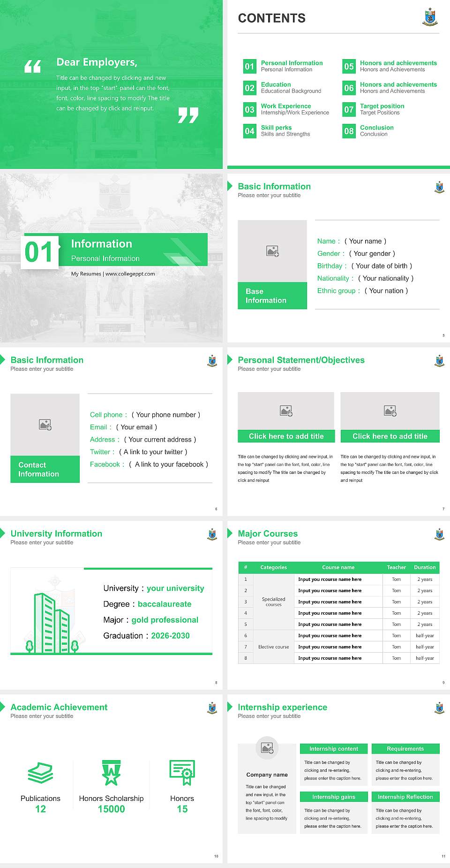Click the Requirements header
This screenshot has height=868, width=450.
coord(405,749)
